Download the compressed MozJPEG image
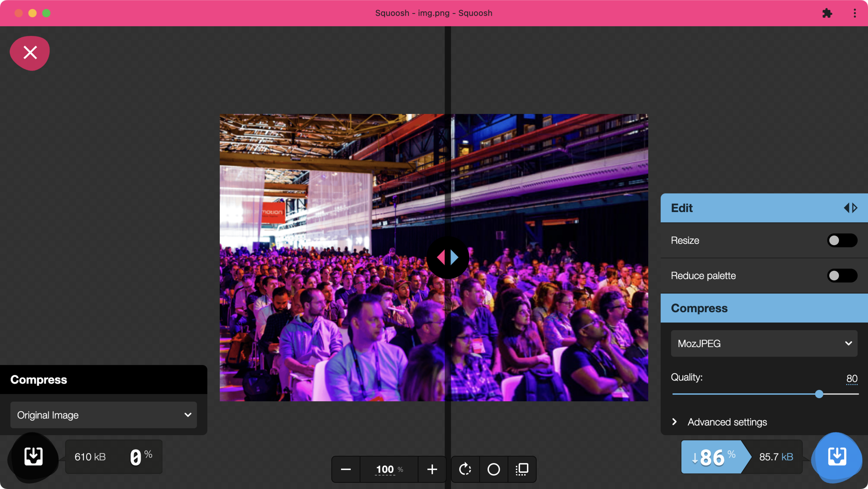 point(837,456)
